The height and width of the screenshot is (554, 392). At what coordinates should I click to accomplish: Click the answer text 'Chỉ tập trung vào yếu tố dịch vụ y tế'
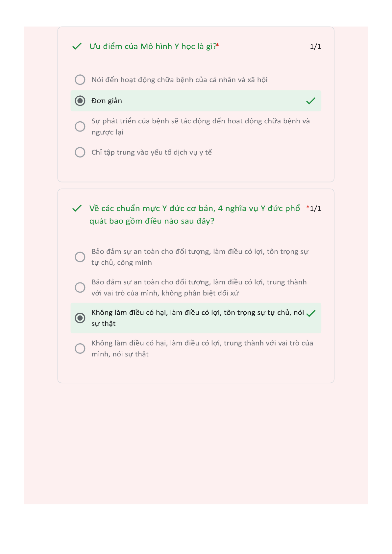tap(152, 152)
